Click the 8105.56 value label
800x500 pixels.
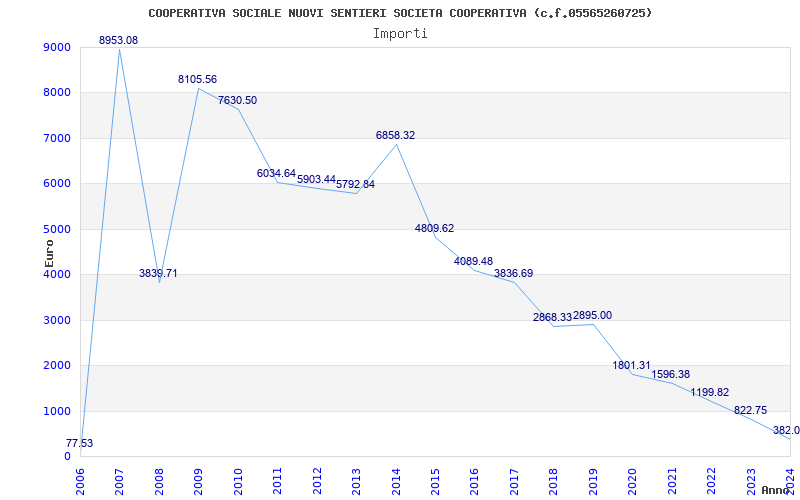coord(197,80)
